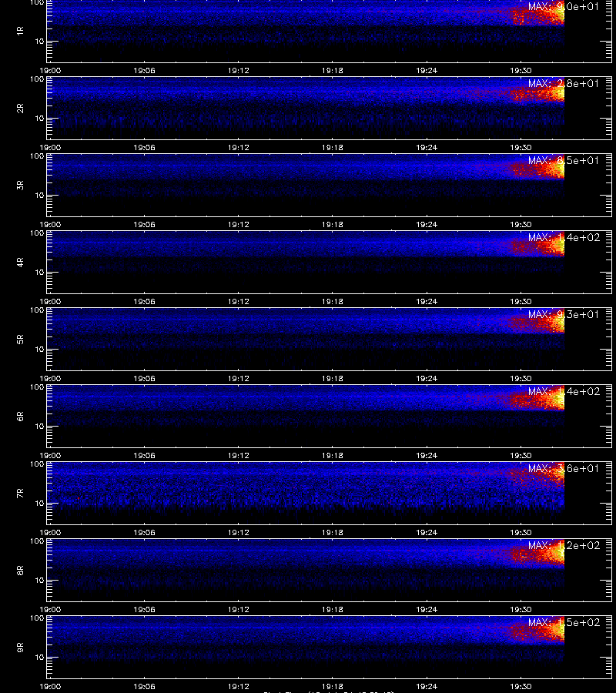This screenshot has width=616, height=693.
Task: Click the 100 y-axis tick label of 2R
Action: [x=37, y=79]
